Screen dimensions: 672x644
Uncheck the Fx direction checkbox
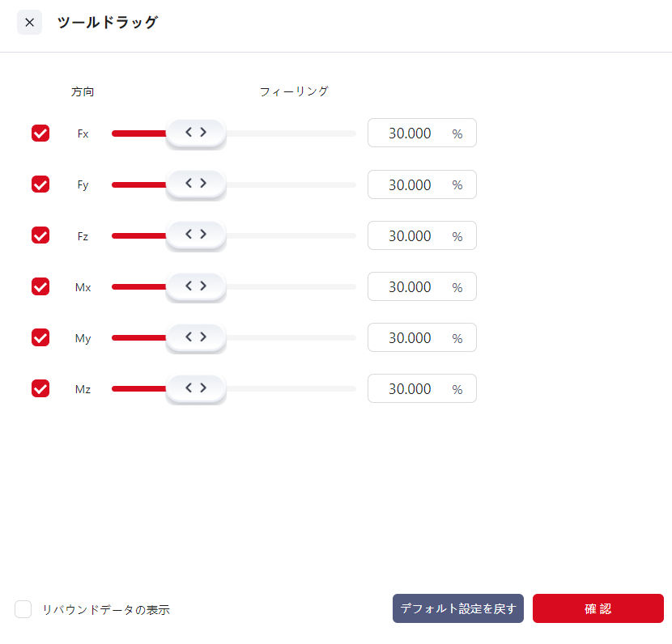click(40, 133)
